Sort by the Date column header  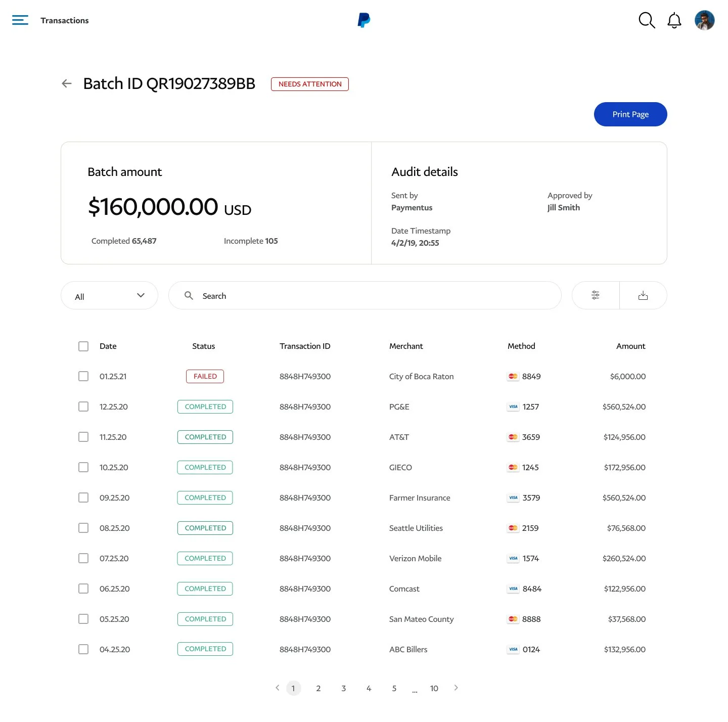[x=108, y=346]
